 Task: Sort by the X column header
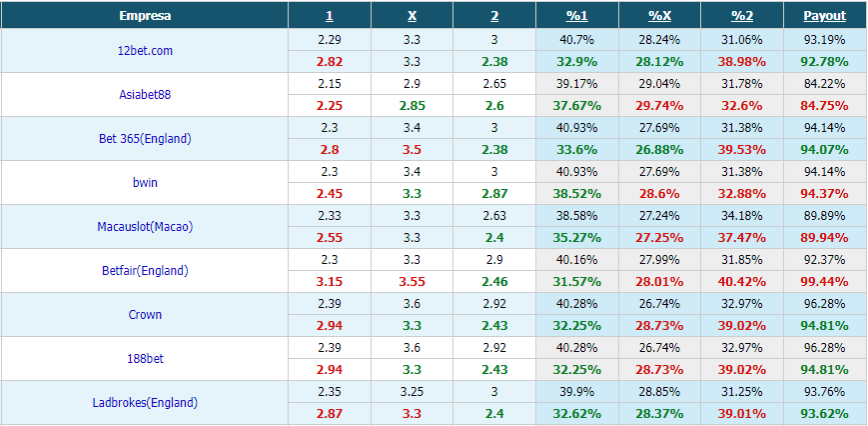[x=412, y=16]
